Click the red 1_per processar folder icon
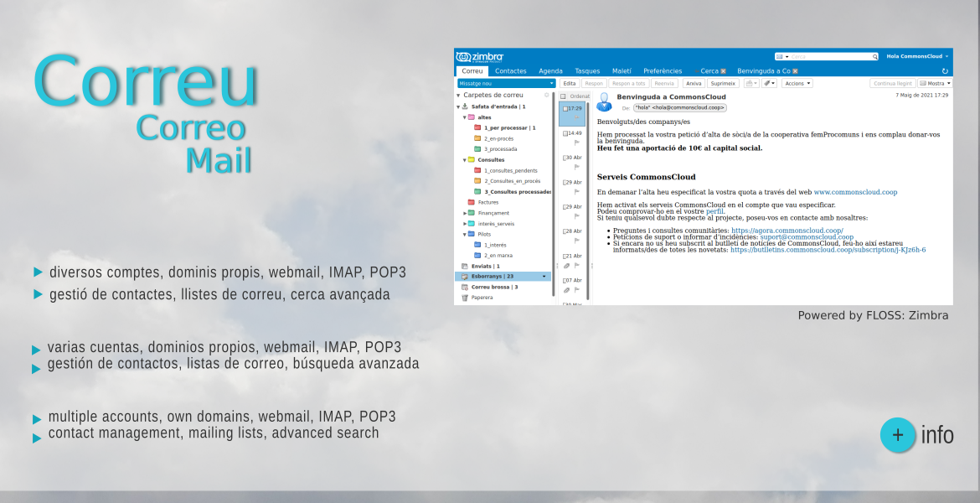Image resolution: width=980 pixels, height=503 pixels. 477,127
